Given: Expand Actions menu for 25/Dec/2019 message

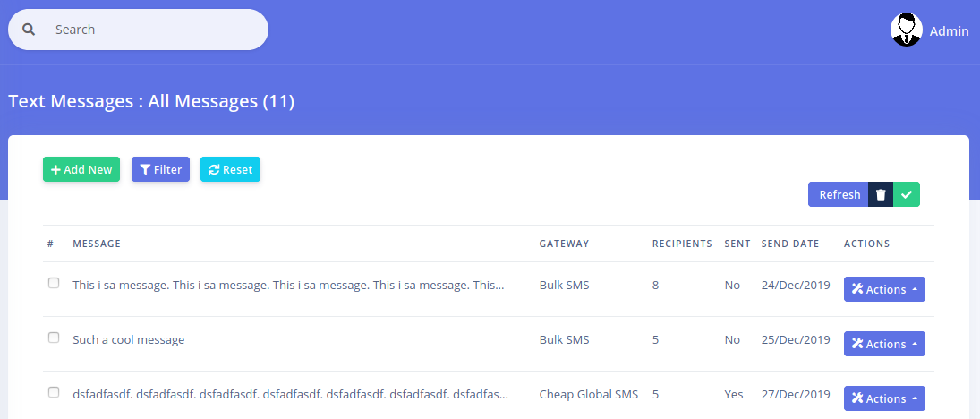Looking at the screenshot, I should point(883,344).
